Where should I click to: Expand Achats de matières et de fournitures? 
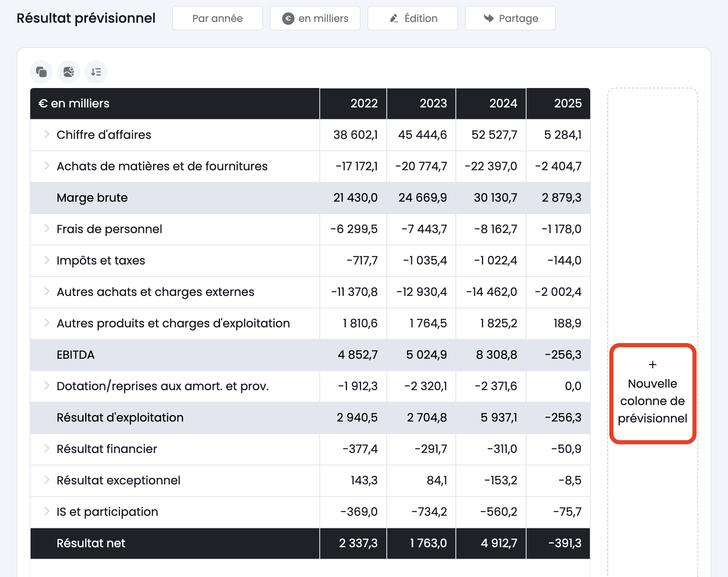pos(47,166)
